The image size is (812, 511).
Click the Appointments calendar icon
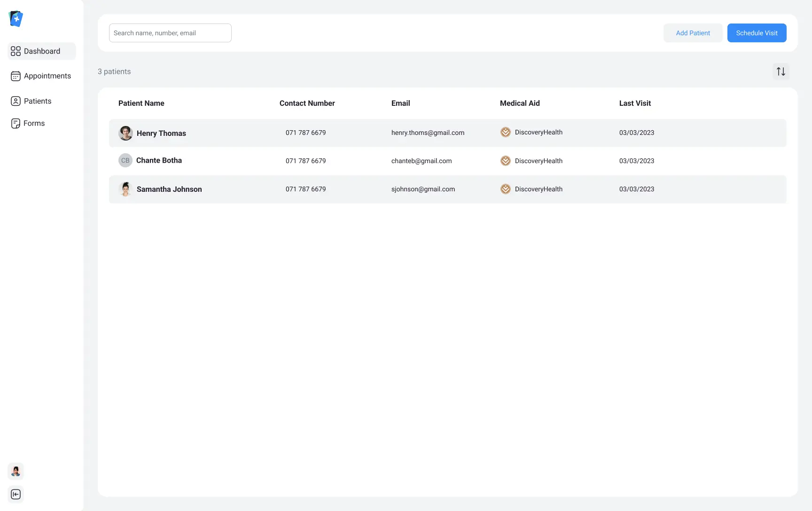pyautogui.click(x=16, y=76)
